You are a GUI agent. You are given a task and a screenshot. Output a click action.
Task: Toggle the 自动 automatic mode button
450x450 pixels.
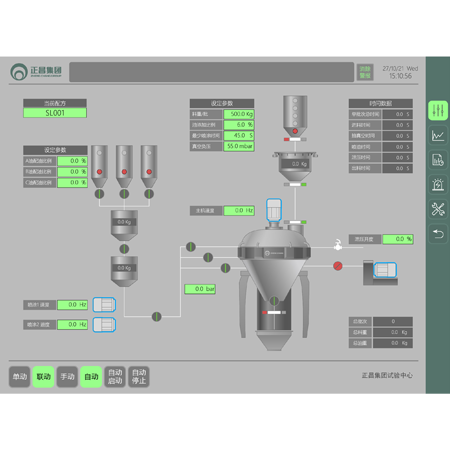coord(91,377)
